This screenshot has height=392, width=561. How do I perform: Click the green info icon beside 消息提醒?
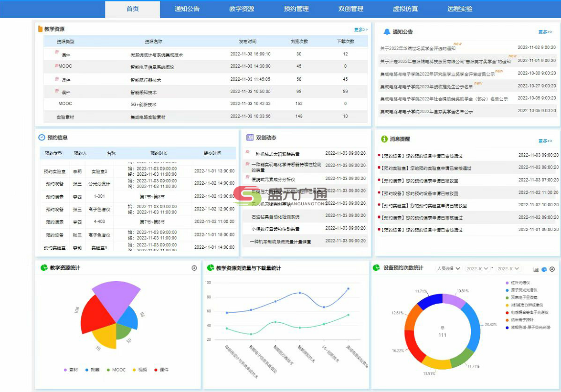click(x=384, y=139)
